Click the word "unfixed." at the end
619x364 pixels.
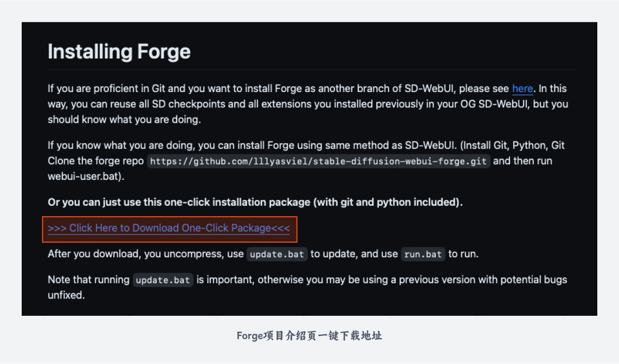(66, 295)
